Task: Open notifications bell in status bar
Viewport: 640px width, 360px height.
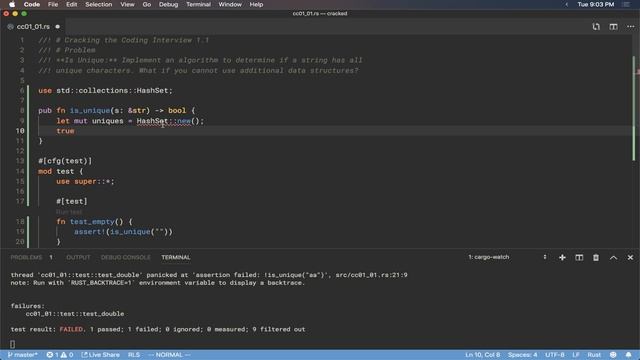Action: click(x=629, y=355)
